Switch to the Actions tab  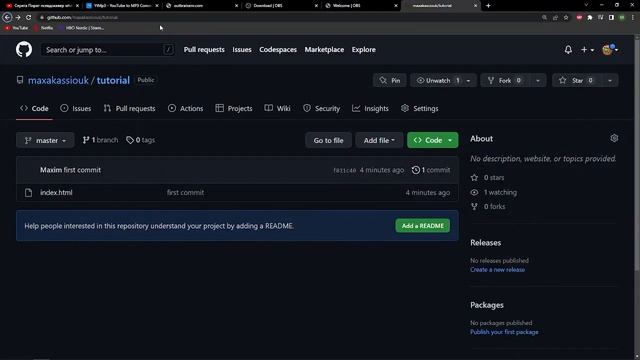pyautogui.click(x=185, y=108)
